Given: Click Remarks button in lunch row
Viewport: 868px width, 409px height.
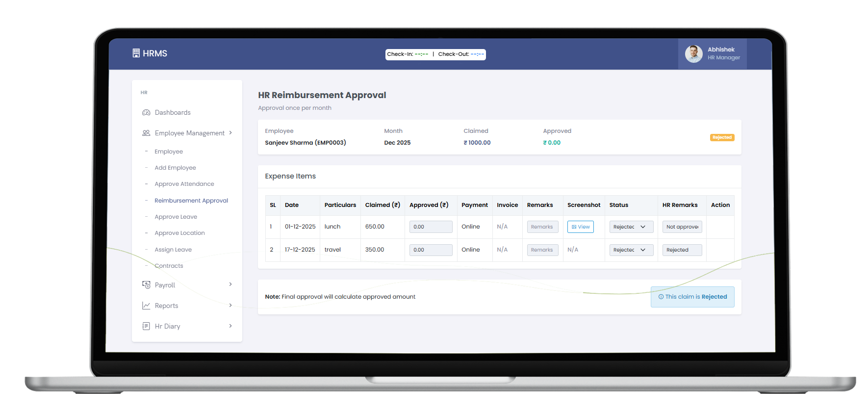Looking at the screenshot, I should [542, 227].
